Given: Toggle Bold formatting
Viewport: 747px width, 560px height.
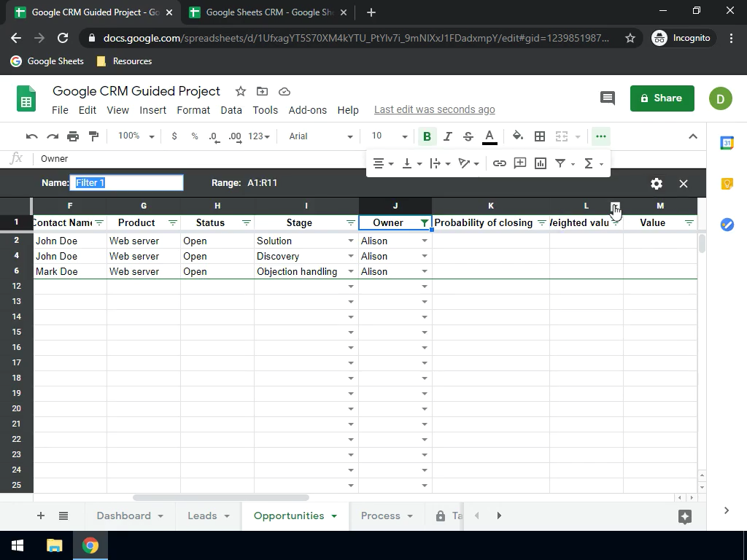Looking at the screenshot, I should point(427,136).
